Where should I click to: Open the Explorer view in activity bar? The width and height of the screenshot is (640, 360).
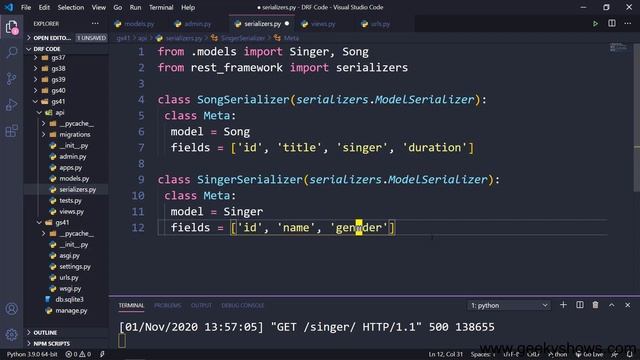click(x=12, y=27)
